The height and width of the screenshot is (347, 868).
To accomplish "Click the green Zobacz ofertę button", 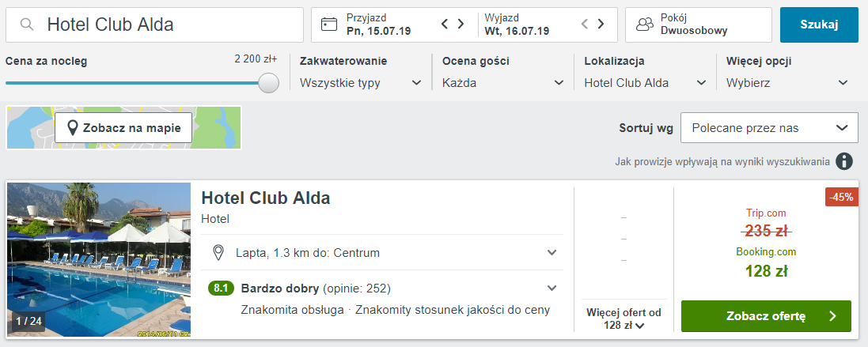I will pos(766,316).
